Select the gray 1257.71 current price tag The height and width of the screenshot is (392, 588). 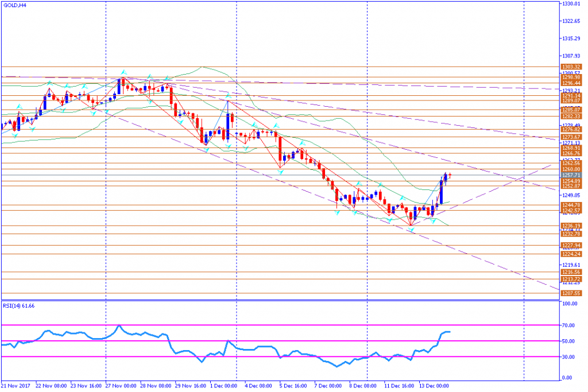(571, 175)
